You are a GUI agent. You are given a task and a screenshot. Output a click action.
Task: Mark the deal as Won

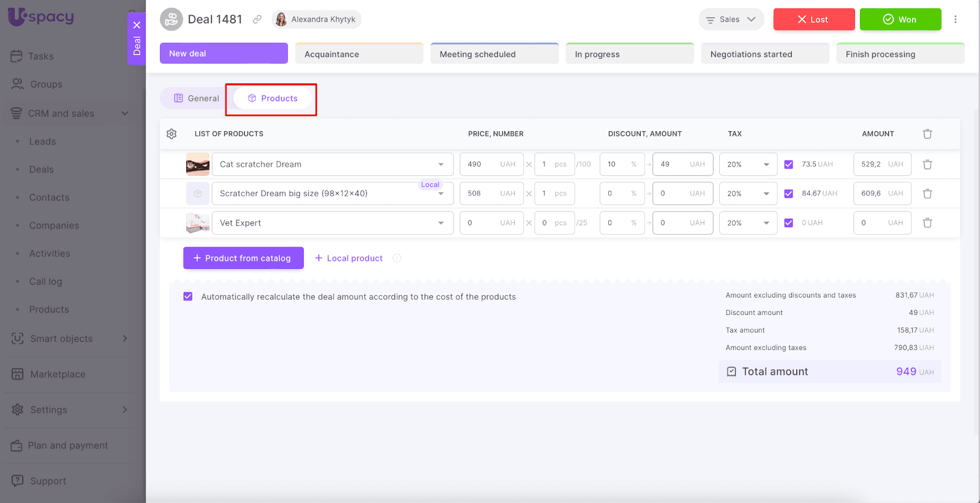pos(900,20)
